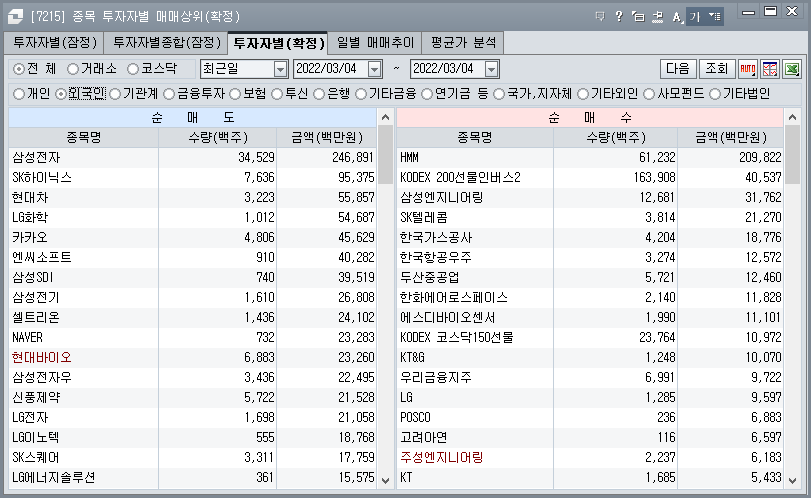Click the 다음 button
This screenshot has width=811, height=498.
point(678,69)
